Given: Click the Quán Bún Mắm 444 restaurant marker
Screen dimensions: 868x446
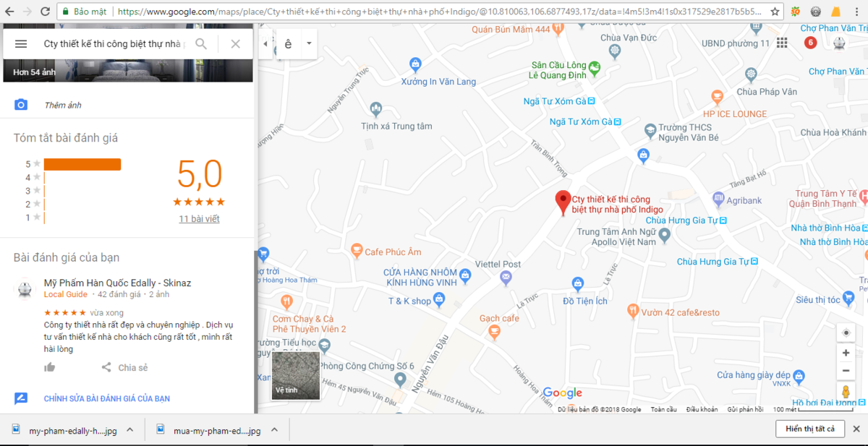Looking at the screenshot, I should pyautogui.click(x=558, y=28).
